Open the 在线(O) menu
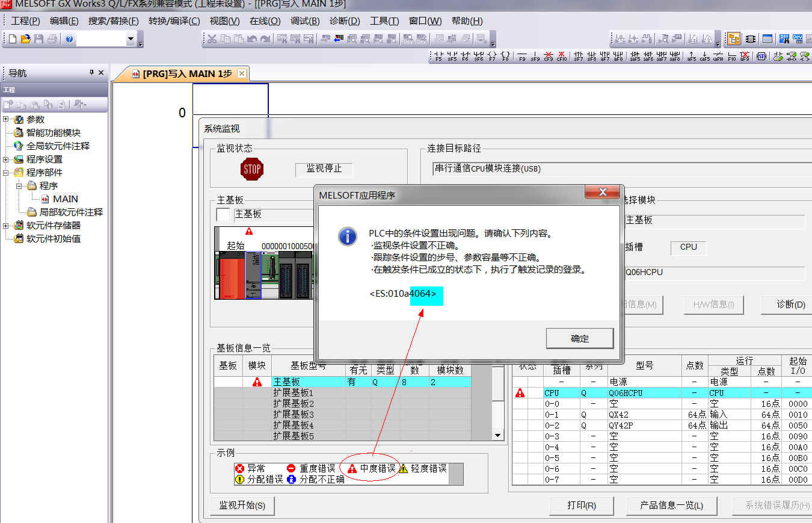812x523 pixels. 265,21
